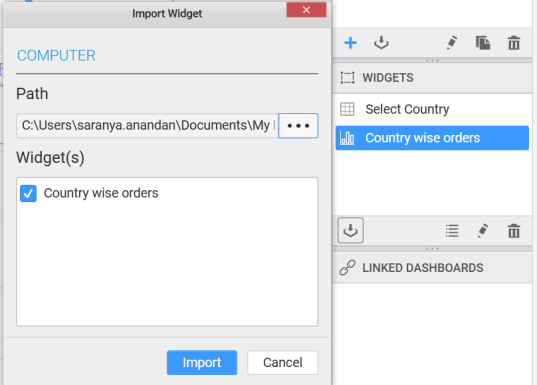Viewport: 537px width, 385px height.
Task: Click the Cancel button
Action: click(x=283, y=362)
